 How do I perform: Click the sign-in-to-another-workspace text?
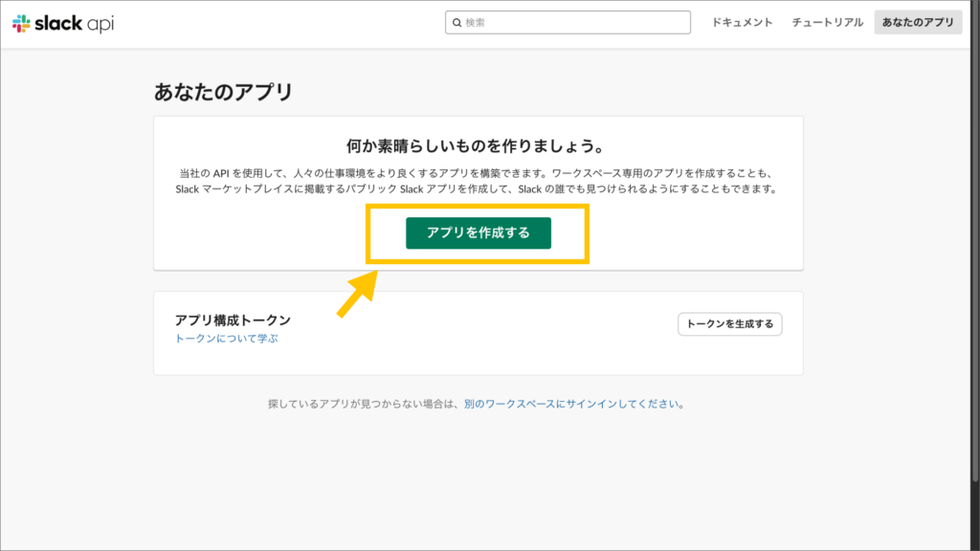575,403
